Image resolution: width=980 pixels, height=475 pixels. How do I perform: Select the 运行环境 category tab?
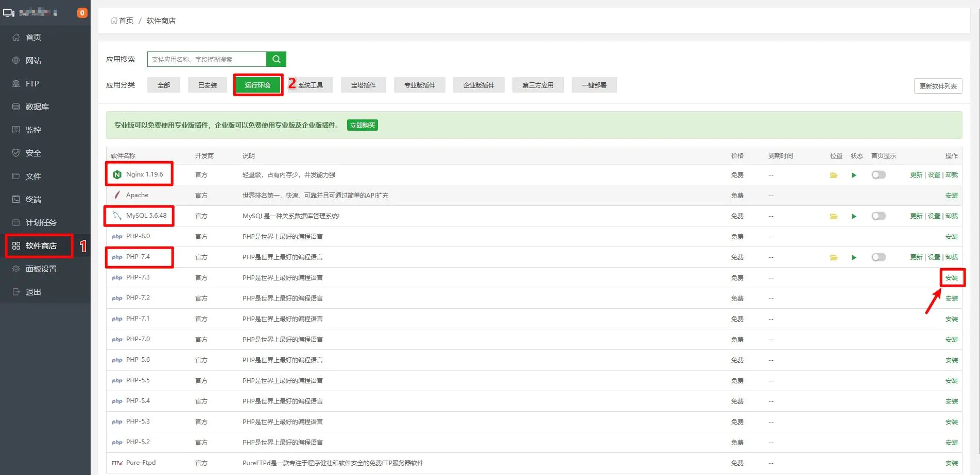click(x=257, y=85)
